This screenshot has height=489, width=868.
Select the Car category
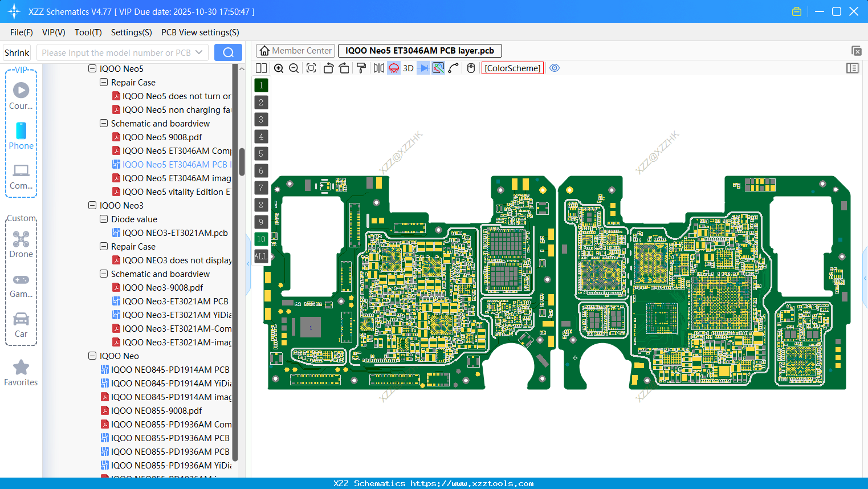coord(21,325)
